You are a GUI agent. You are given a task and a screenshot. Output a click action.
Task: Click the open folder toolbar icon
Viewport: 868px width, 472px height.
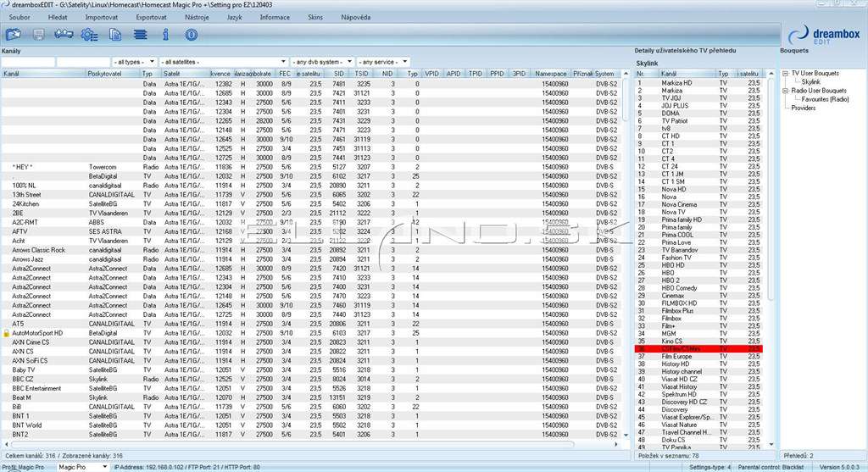pos(14,35)
